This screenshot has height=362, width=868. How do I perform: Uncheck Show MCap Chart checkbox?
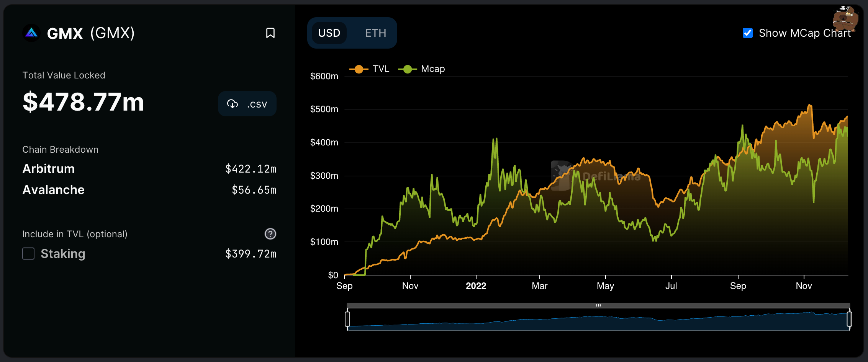(747, 33)
